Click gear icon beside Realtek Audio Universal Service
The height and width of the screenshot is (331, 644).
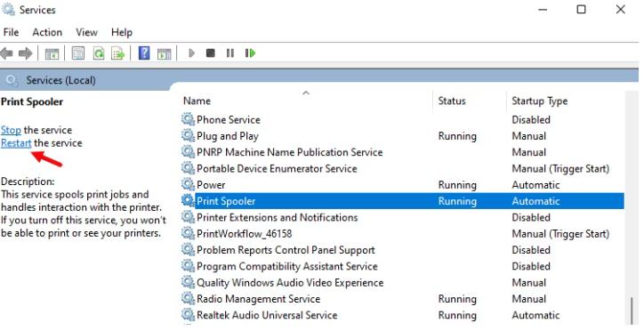(188, 315)
